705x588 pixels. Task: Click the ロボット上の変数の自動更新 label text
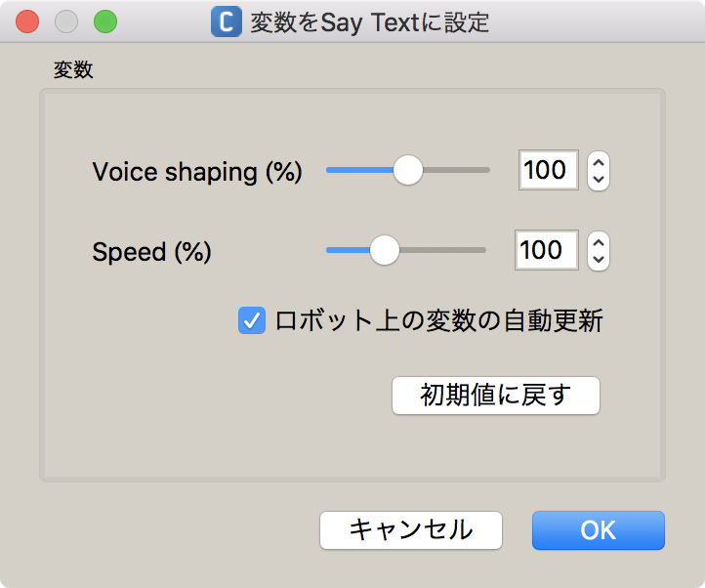pyautogui.click(x=438, y=320)
